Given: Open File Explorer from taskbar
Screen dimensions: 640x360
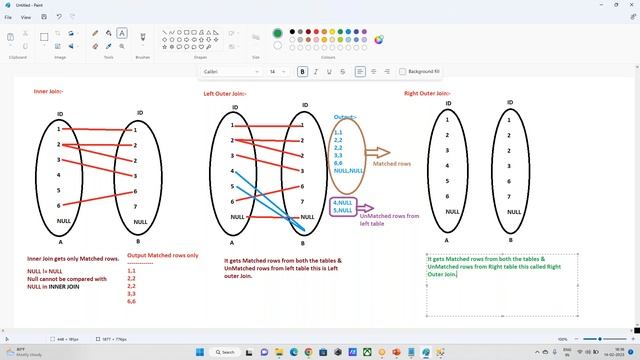Looking at the screenshot, I should click(x=279, y=352).
